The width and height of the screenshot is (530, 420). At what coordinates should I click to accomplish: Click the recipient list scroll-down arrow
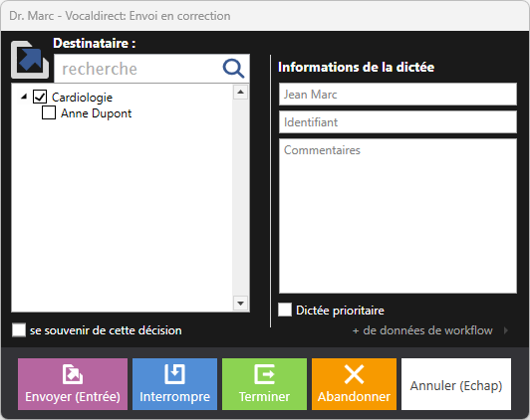[x=241, y=304]
